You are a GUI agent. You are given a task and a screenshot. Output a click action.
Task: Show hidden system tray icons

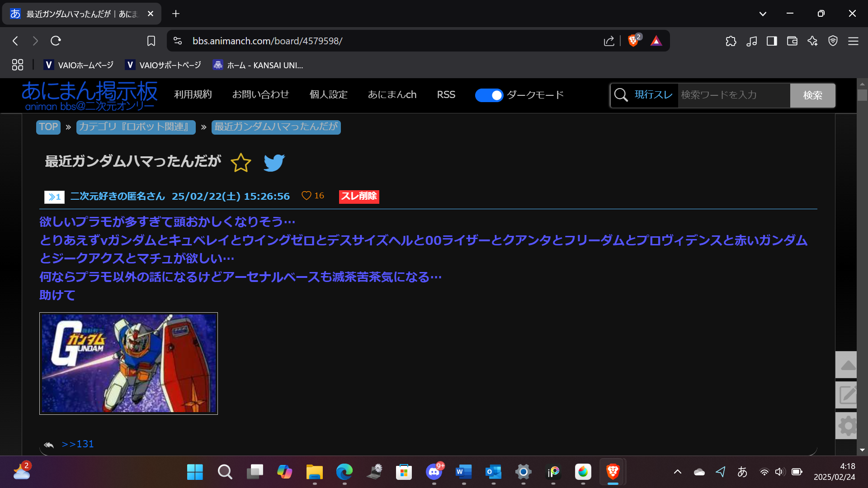click(x=677, y=472)
